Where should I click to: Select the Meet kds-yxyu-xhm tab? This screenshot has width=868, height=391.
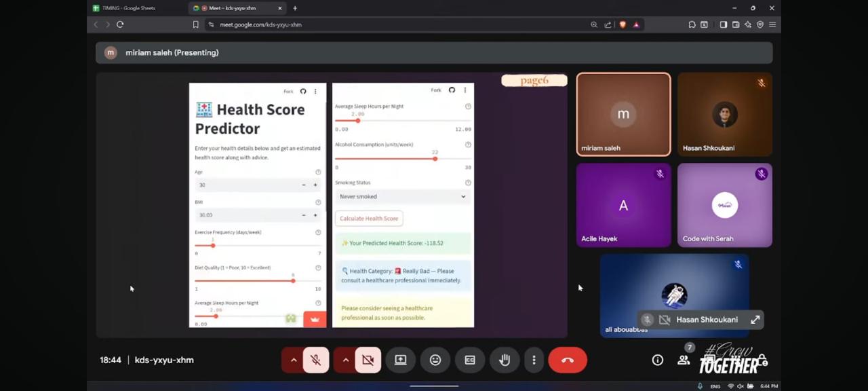click(231, 8)
